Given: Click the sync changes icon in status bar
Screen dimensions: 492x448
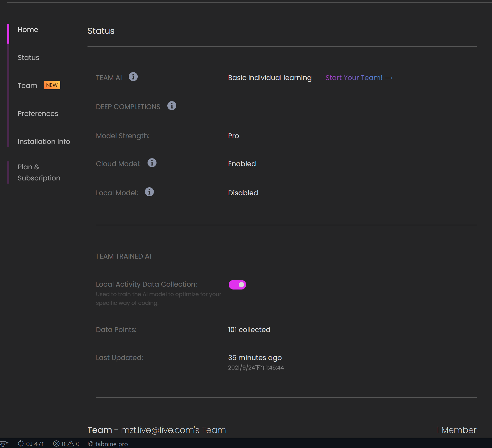Looking at the screenshot, I should (20, 444).
